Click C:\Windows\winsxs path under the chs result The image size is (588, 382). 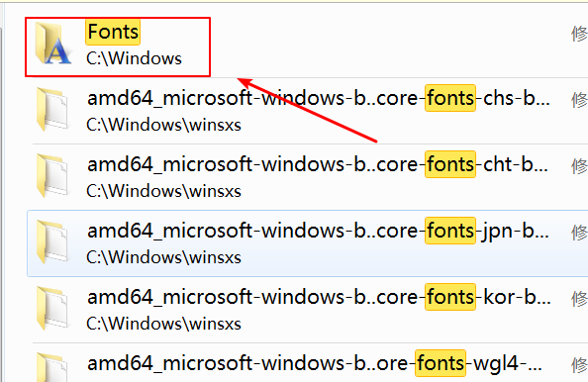click(163, 125)
